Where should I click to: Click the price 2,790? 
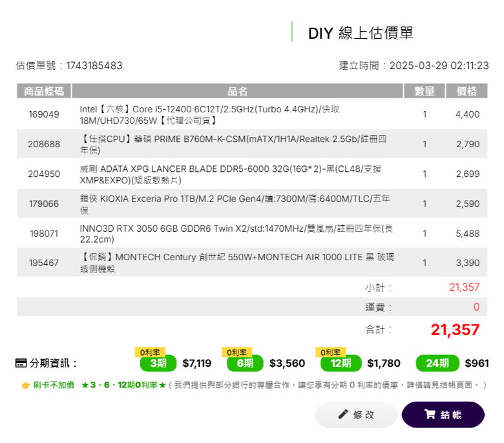[468, 144]
